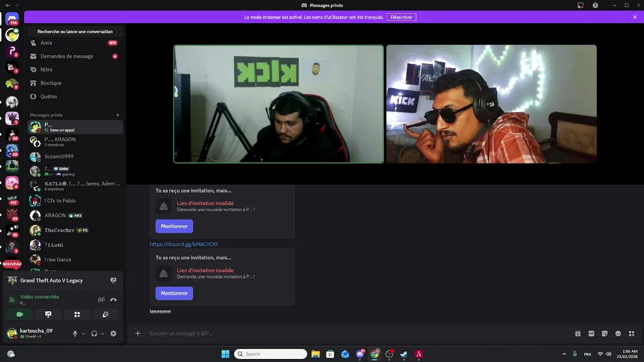Open Demandes de message
Screen dimensions: 644x362
pos(74,56)
